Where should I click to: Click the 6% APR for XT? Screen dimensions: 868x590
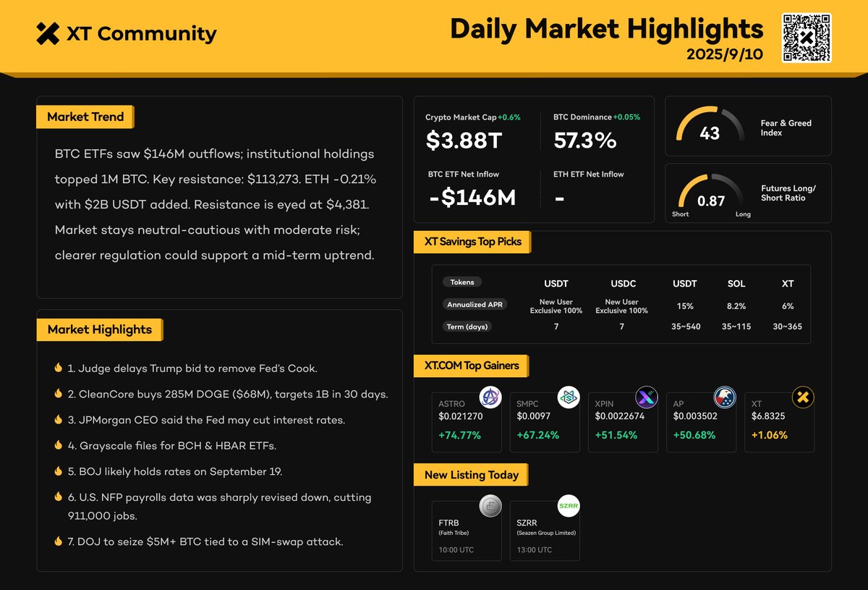(x=788, y=306)
